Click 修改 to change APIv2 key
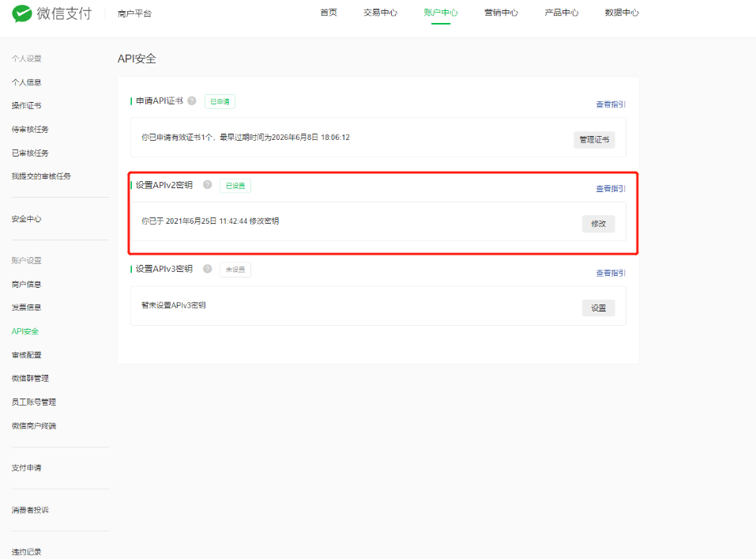The image size is (756, 559). point(598,224)
